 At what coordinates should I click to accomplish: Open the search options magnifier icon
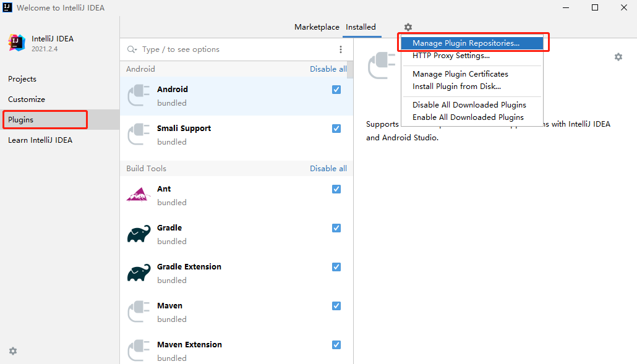coord(132,49)
